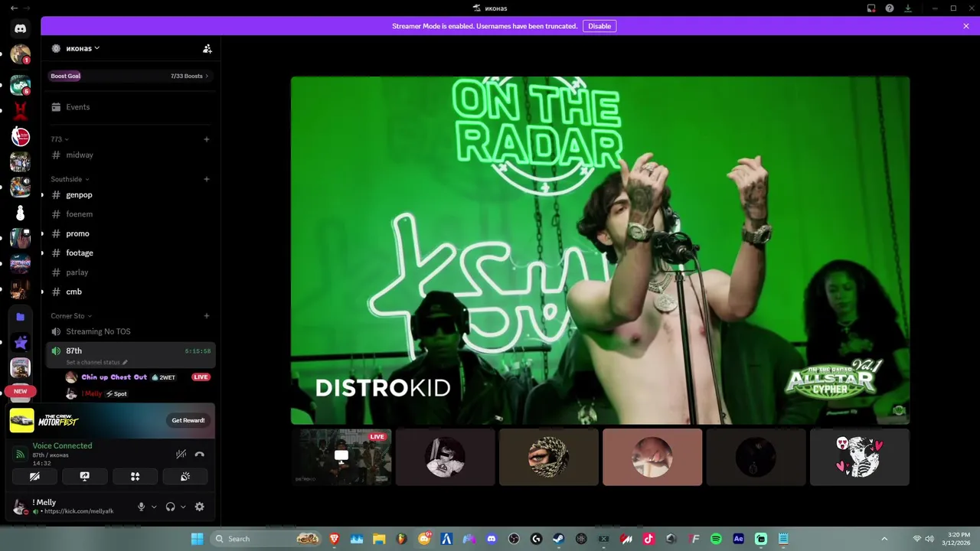Toggle noise suppression icon
The width and height of the screenshot is (980, 551).
pyautogui.click(x=181, y=454)
